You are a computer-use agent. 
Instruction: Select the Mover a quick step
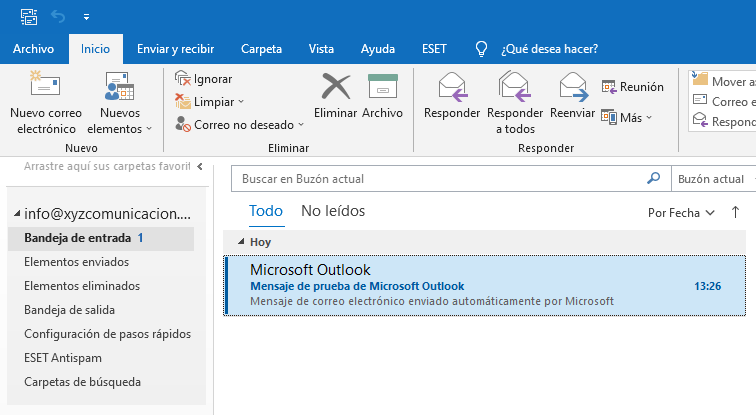coord(723,81)
